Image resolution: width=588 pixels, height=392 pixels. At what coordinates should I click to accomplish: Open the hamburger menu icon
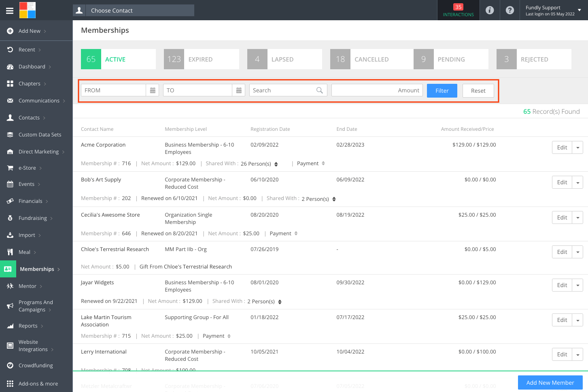(10, 11)
